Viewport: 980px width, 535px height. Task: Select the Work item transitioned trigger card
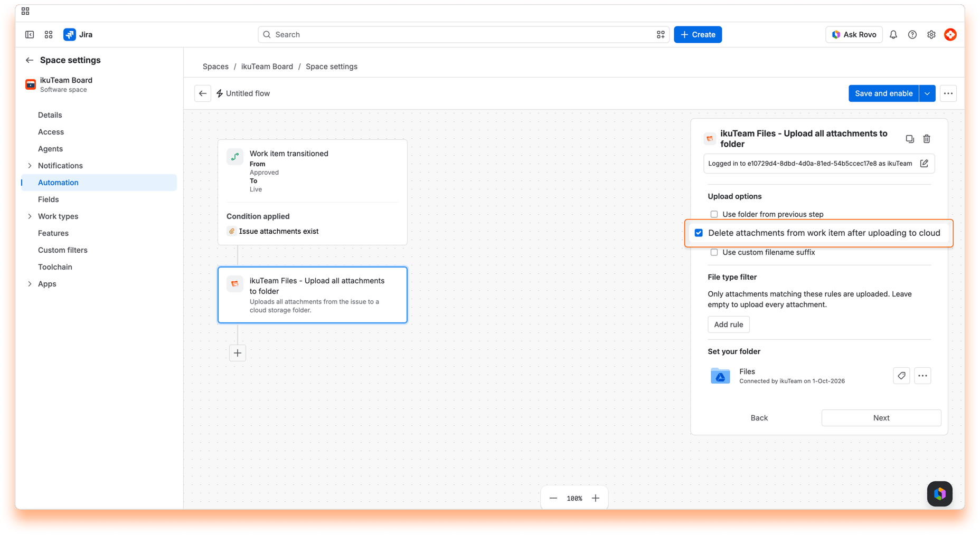click(313, 192)
